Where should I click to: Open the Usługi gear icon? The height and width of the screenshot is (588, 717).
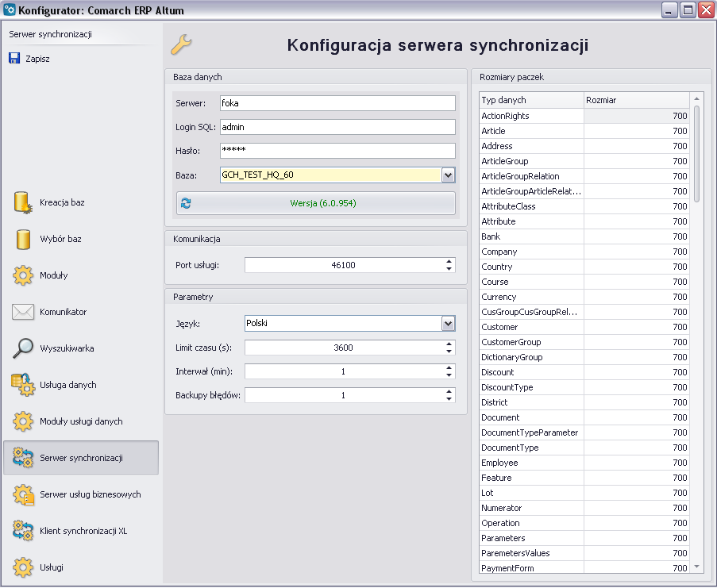23,567
